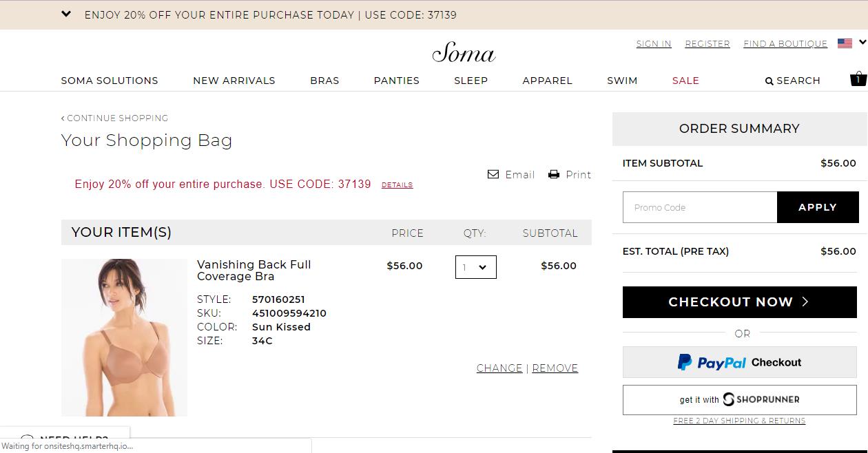Click get it with ShopRunner button
Viewport: 868px width, 453px height.
point(740,399)
